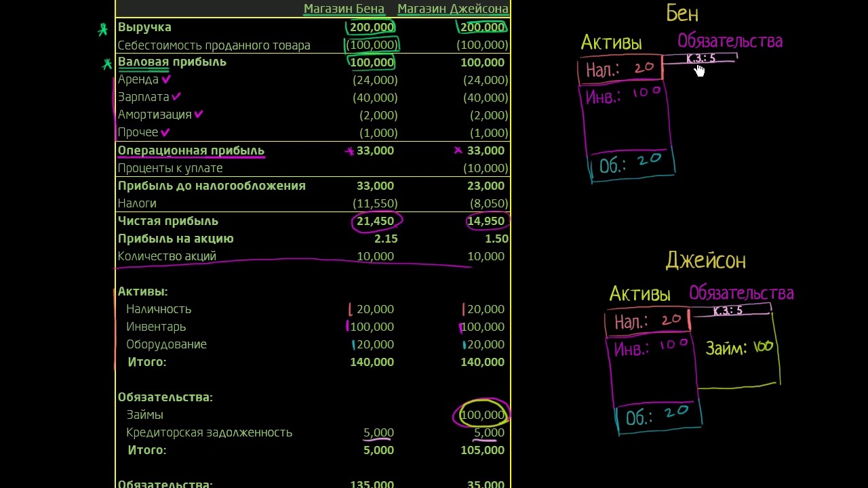
Task: Click the 'Количество акций' label
Action: click(167, 256)
